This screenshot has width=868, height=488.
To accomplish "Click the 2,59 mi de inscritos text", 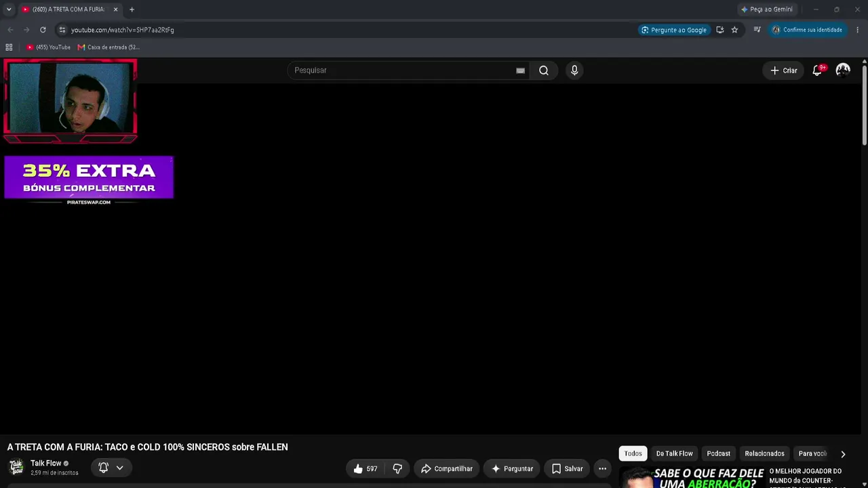I will tap(54, 473).
